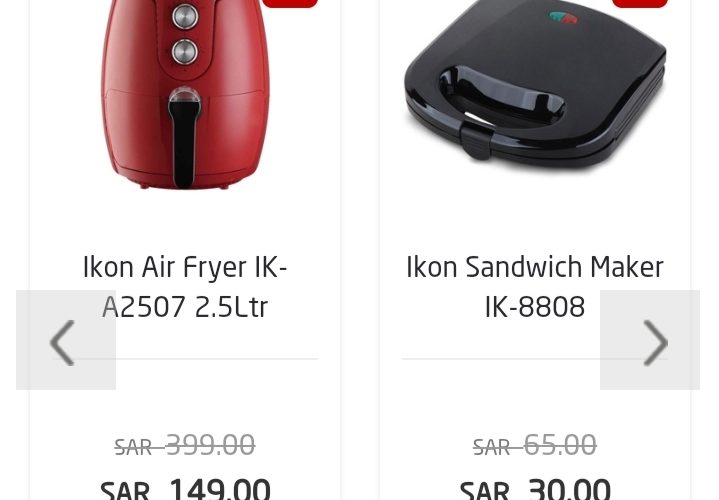This screenshot has height=500, width=719.
Task: Click the upper silver knob on air fryer
Action: tap(185, 17)
